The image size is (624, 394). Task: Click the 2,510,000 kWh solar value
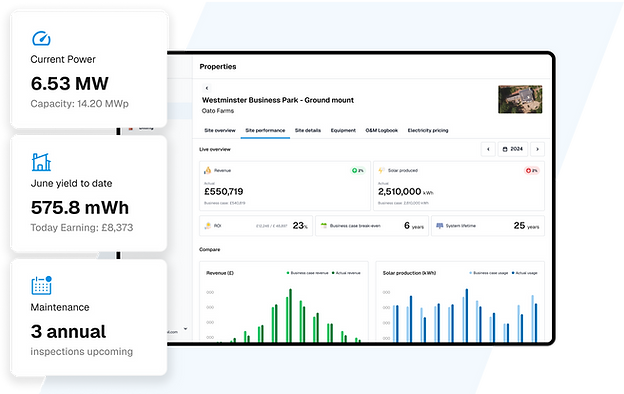406,192
